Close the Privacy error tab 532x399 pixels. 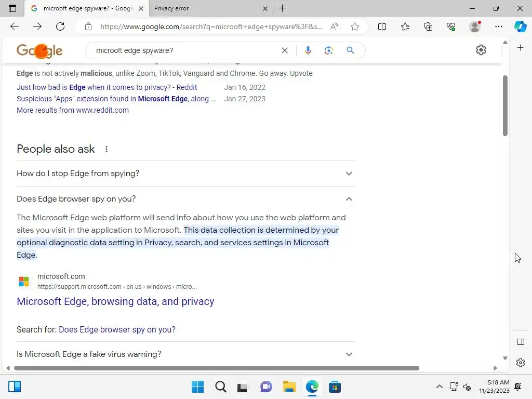265,8
